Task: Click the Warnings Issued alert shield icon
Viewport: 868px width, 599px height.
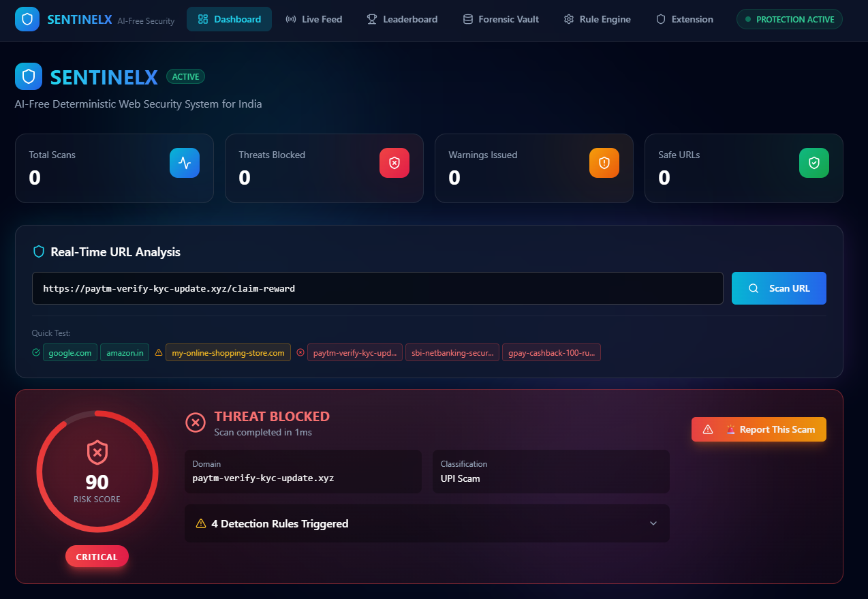Action: coord(604,163)
